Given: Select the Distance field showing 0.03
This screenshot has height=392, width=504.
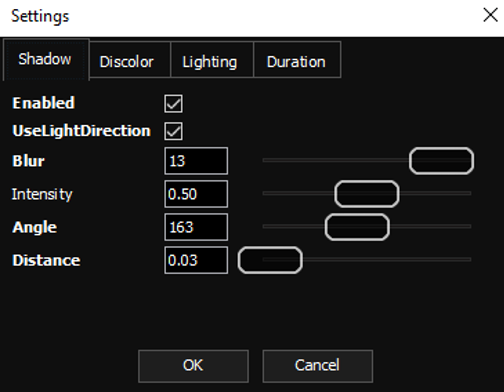Looking at the screenshot, I should pyautogui.click(x=196, y=260).
